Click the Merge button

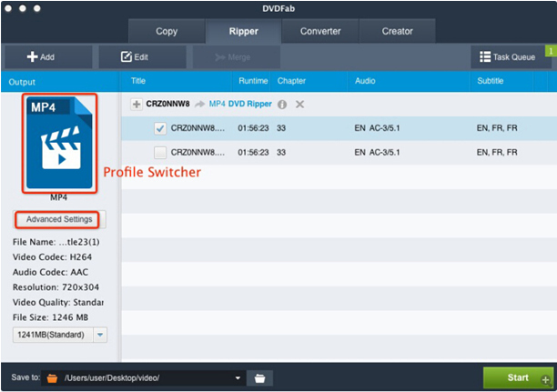click(237, 56)
